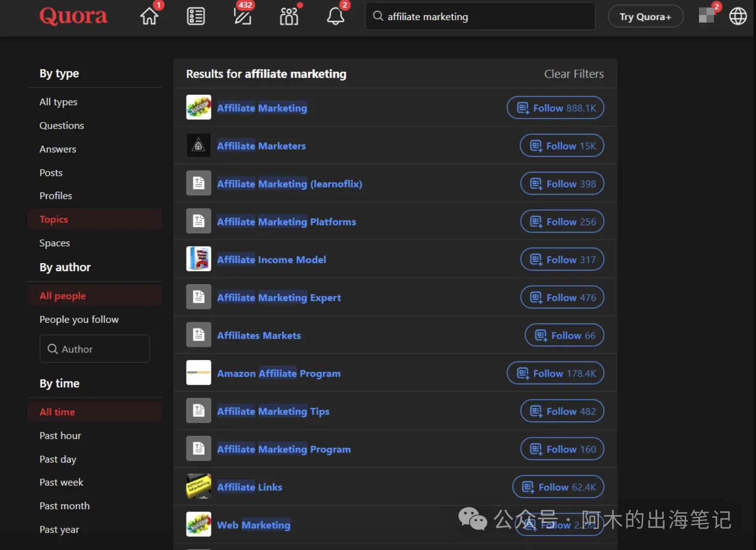Click Clear Filters link
Screen dimensions: 756x550
point(574,74)
